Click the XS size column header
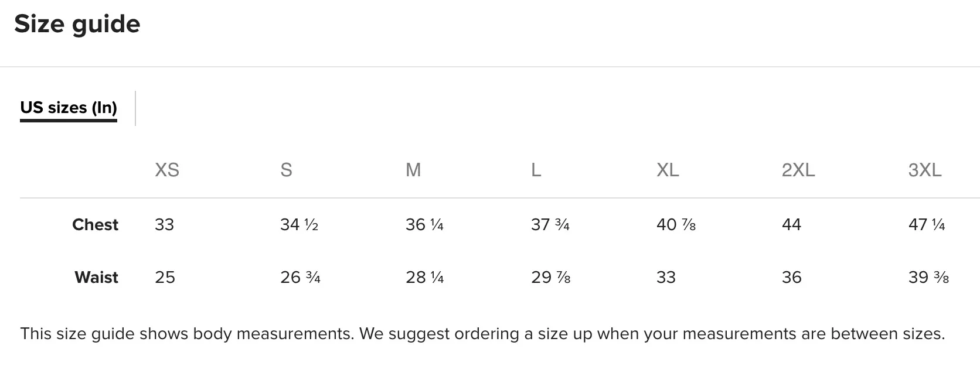Screen dimensions: 980x376 [166, 170]
